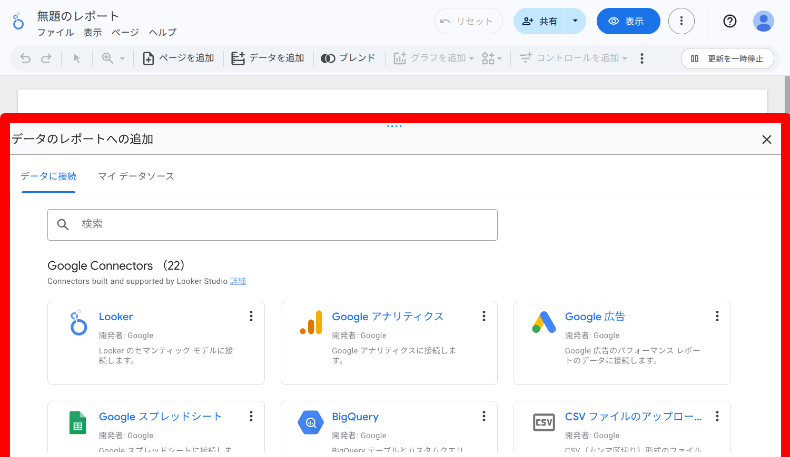Select the データに接続 tab

click(x=48, y=176)
